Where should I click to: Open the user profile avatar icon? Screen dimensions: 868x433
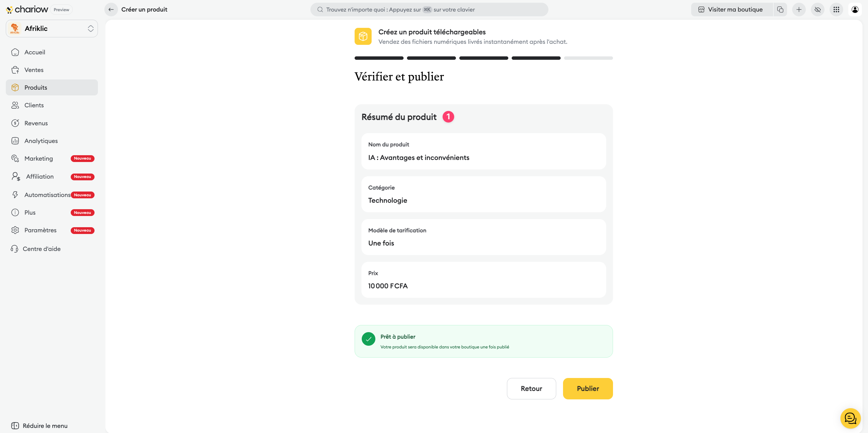[855, 10]
